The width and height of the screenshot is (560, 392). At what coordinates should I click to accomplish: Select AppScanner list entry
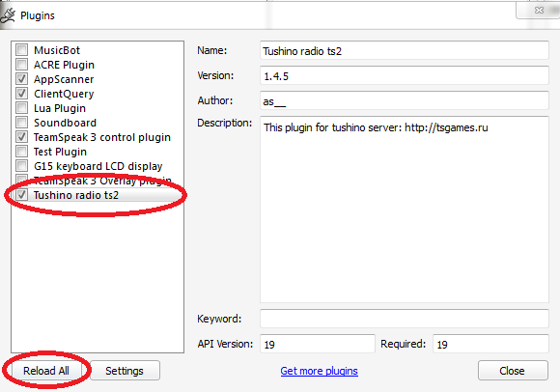click(x=64, y=79)
